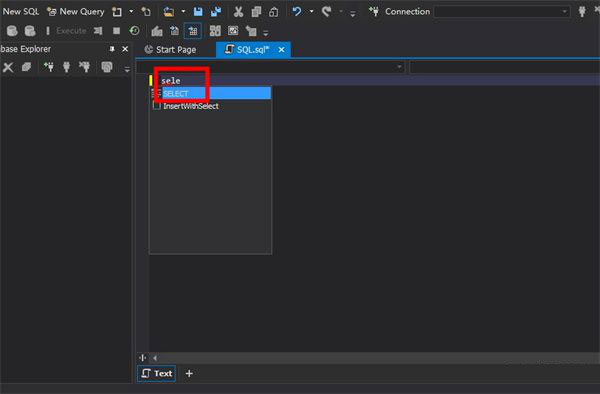
Task: Click the second database icon in second toolbar
Action: [30, 31]
